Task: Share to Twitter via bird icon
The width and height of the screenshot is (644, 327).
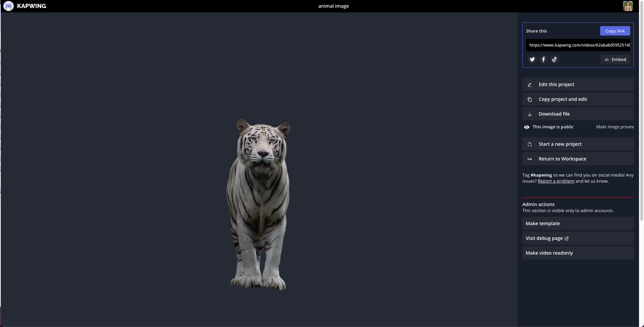Action: pos(532,59)
